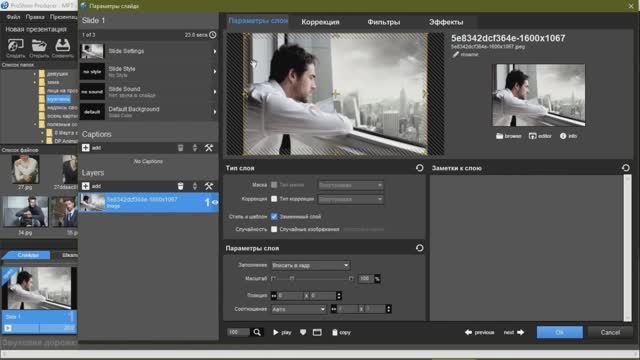Open the correction type dropdown
This screenshot has height=360, width=640.
coord(351,199)
